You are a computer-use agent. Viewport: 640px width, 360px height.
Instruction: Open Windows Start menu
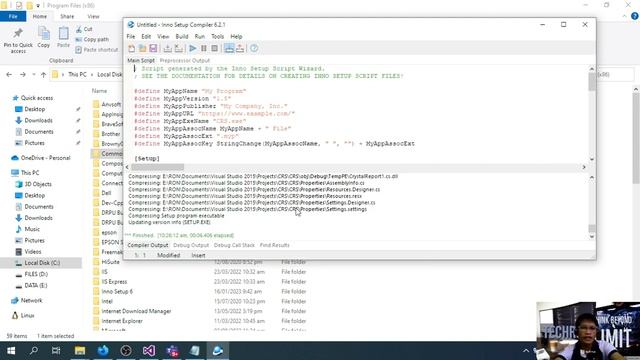(11, 351)
